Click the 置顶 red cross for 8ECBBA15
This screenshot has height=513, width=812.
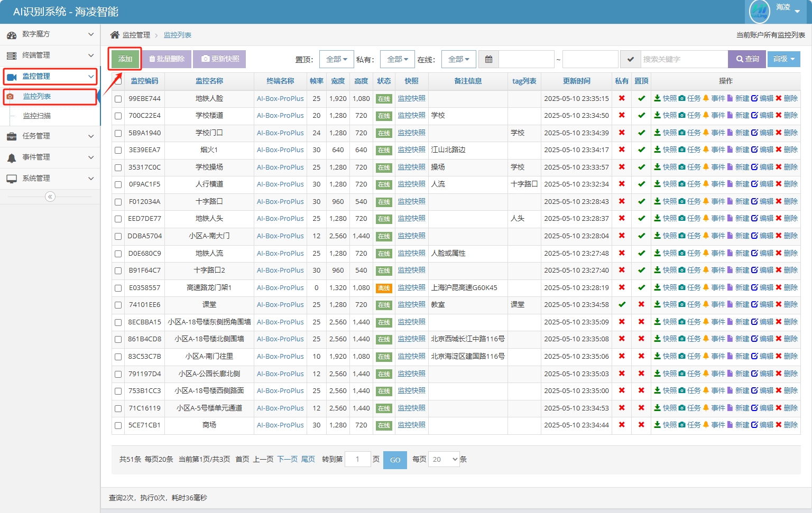coord(641,322)
